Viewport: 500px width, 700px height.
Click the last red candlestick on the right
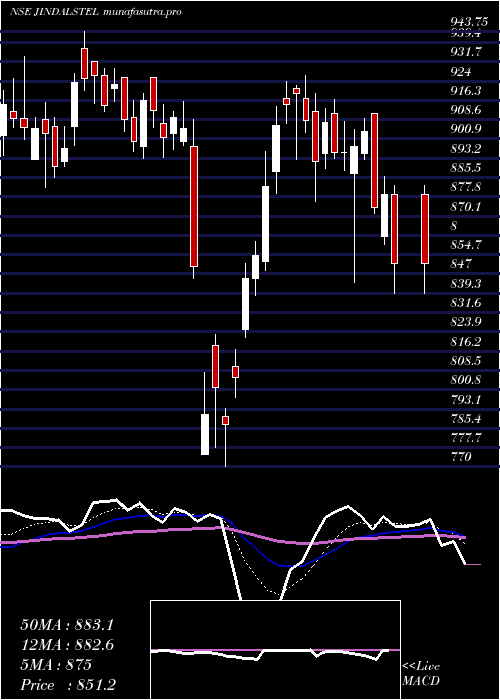[x=425, y=229]
